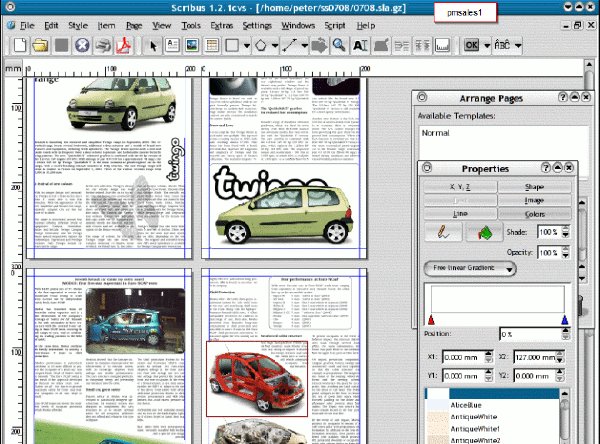Image resolution: width=600 pixels, height=444 pixels.
Task: Click the Opacity percentage stepper
Action: point(565,252)
